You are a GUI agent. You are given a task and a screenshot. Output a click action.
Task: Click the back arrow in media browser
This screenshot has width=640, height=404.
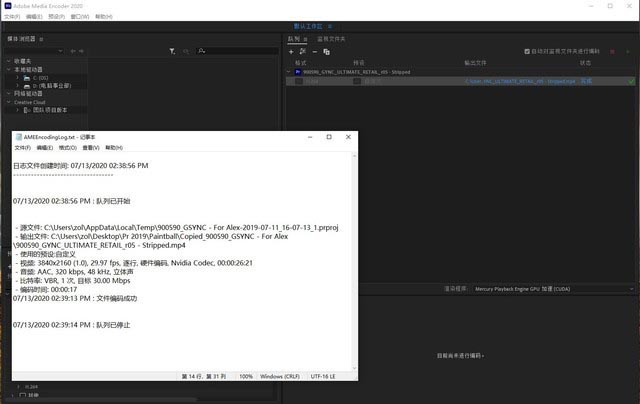pyautogui.click(x=73, y=51)
